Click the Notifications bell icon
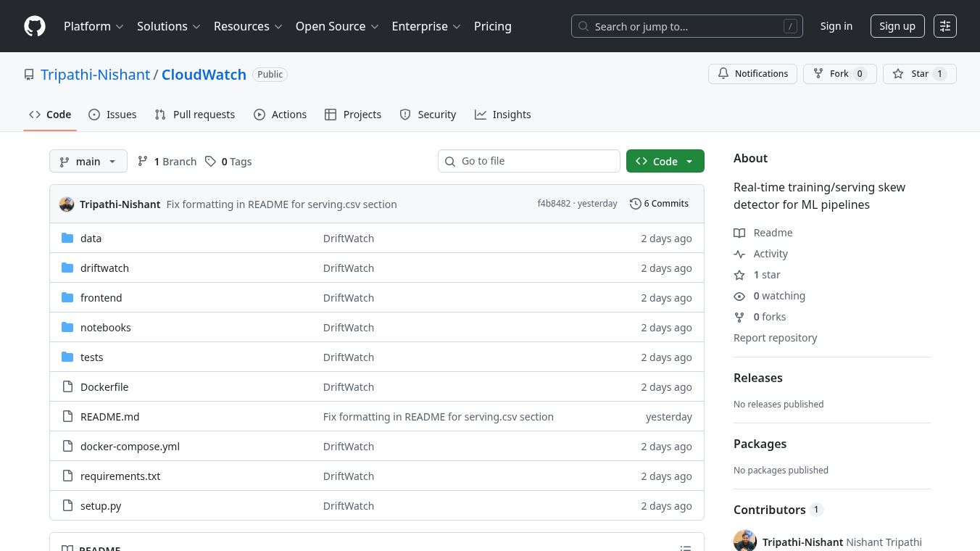Screen dimensions: 980x551 tap(723, 74)
